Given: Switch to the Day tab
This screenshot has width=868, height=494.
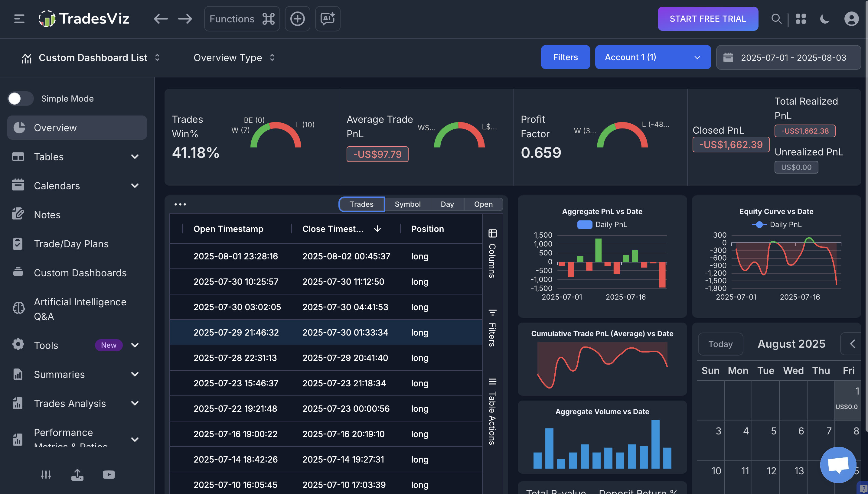Looking at the screenshot, I should tap(447, 204).
